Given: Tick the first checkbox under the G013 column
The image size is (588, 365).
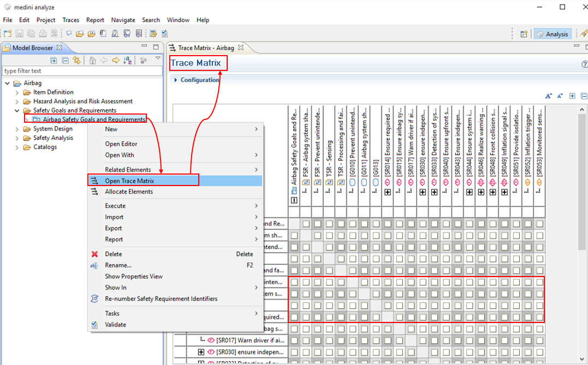Looking at the screenshot, I should pyautogui.click(x=376, y=224).
